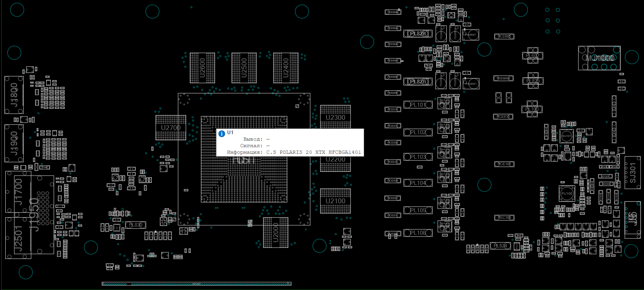The height and width of the screenshot is (290, 644).
Task: Click the PU100 controller chip
Action: [x=567, y=193]
